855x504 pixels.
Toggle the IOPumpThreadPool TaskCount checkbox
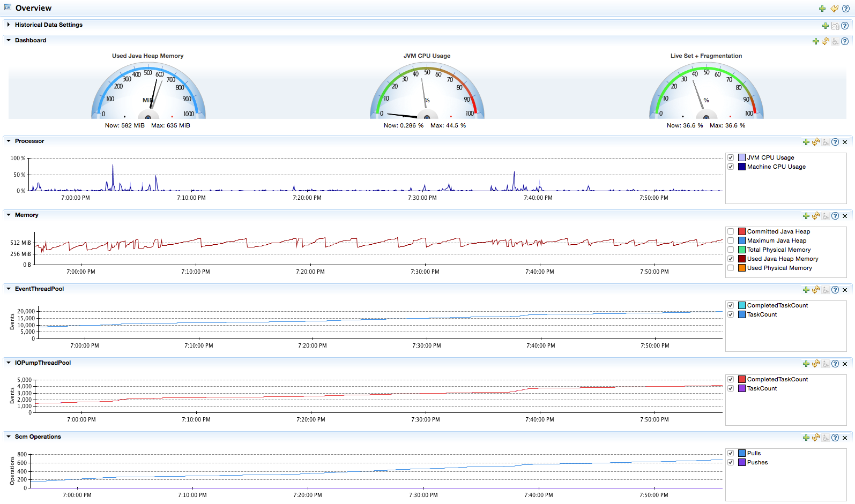[x=731, y=388]
